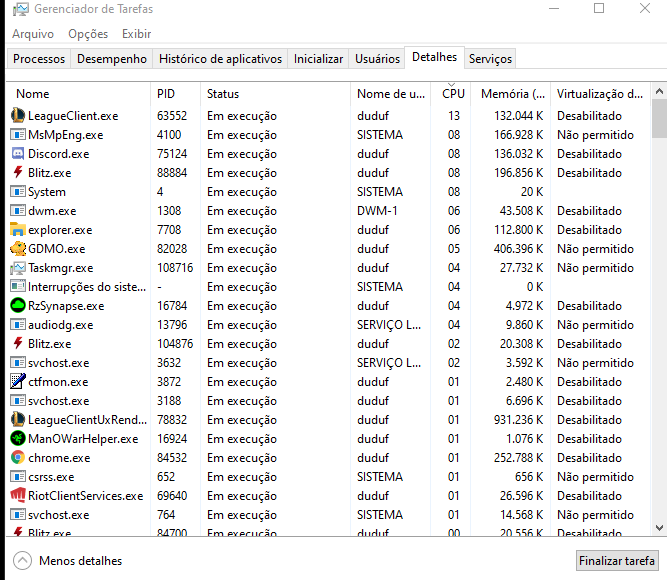667x580 pixels.
Task: Switch to the Inicializar tab
Action: [318, 59]
